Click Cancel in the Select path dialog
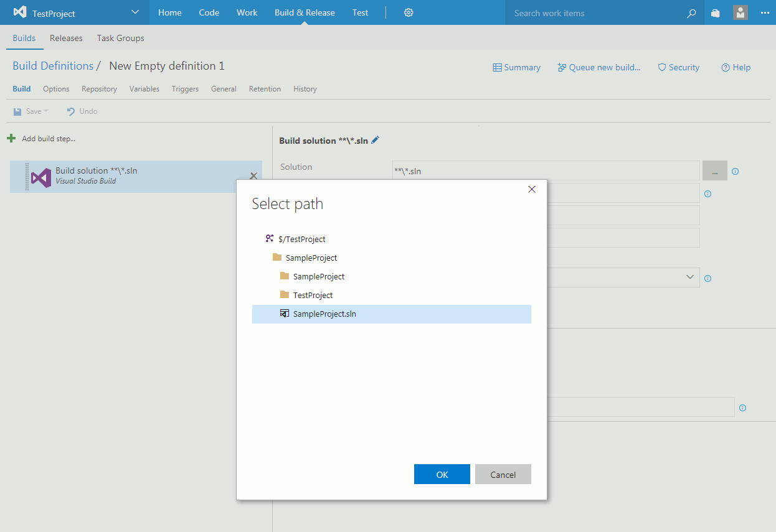 pyautogui.click(x=503, y=474)
